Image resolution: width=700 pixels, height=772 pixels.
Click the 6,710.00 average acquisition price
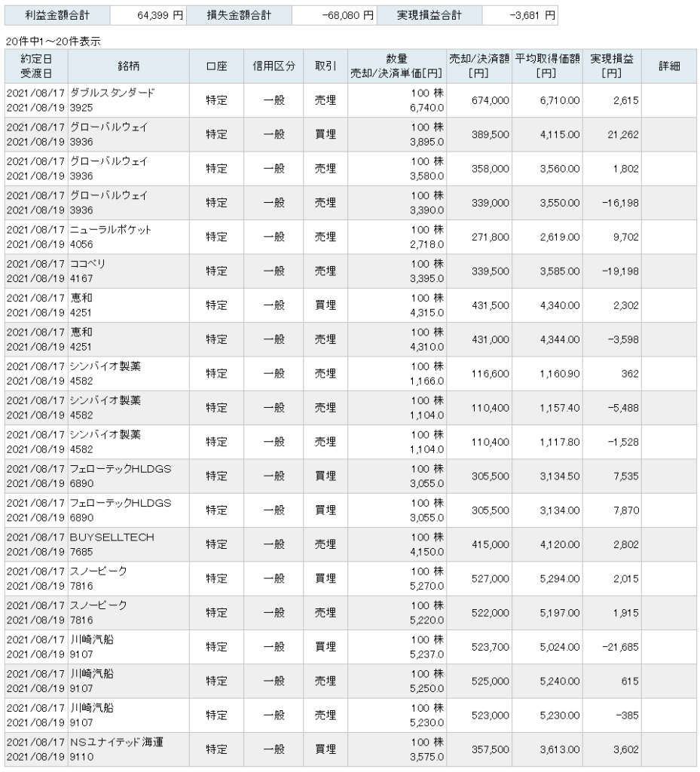pos(560,100)
